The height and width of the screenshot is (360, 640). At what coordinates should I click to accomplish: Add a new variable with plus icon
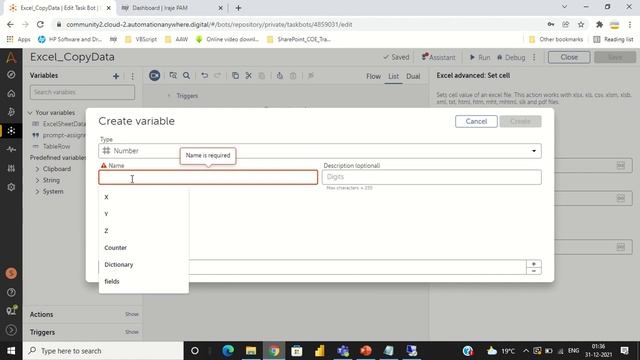click(x=116, y=76)
